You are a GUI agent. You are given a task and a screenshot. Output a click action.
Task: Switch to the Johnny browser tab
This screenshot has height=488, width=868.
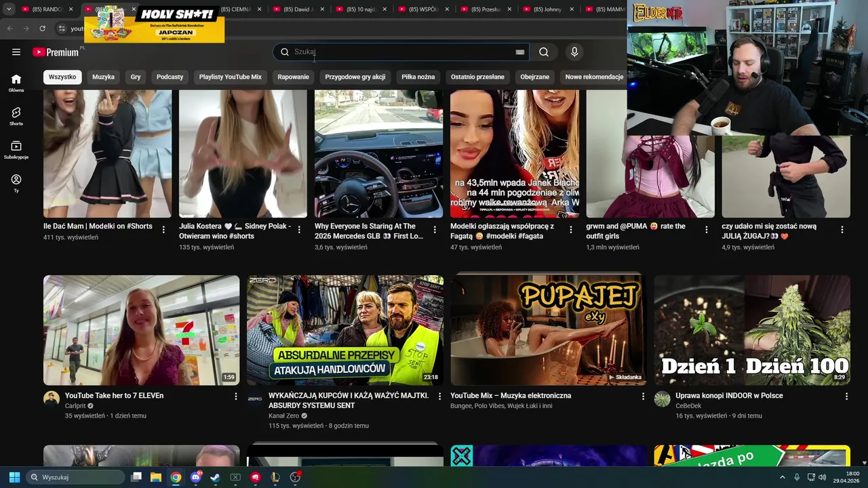[548, 9]
